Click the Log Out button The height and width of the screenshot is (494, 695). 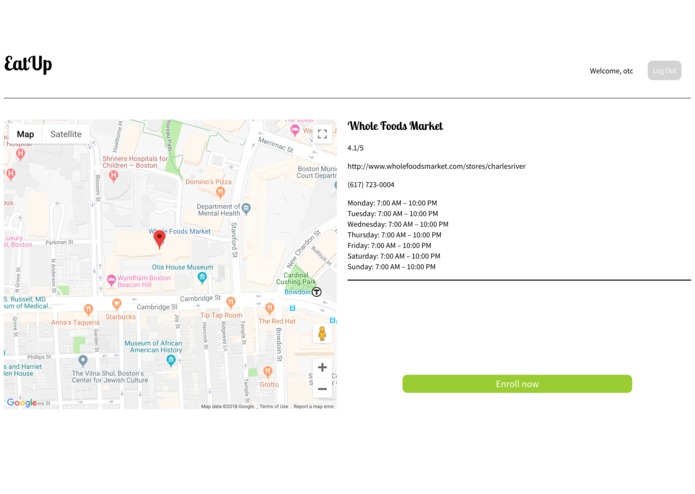pos(664,70)
